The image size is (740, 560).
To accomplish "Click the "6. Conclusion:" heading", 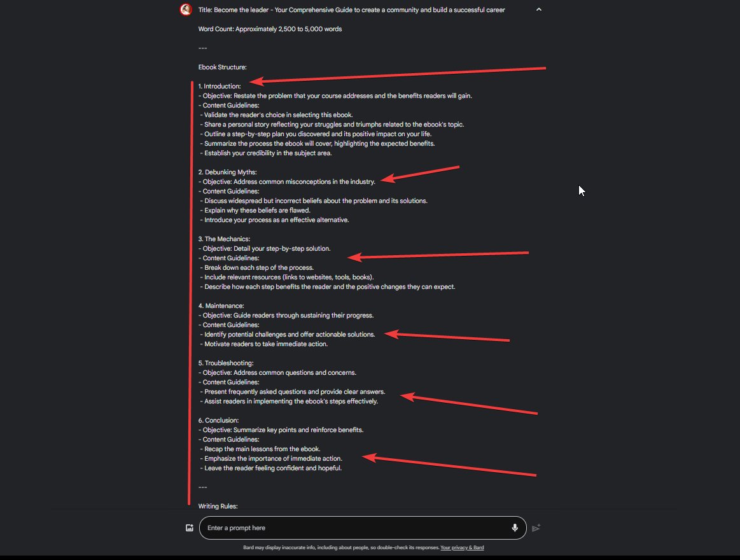I will coord(218,420).
